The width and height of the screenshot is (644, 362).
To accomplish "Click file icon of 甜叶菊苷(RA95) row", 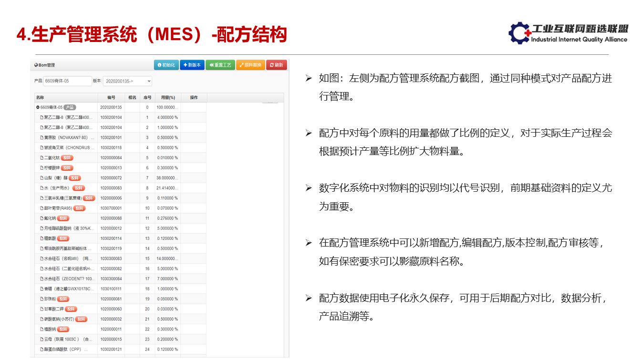I will point(42,208).
